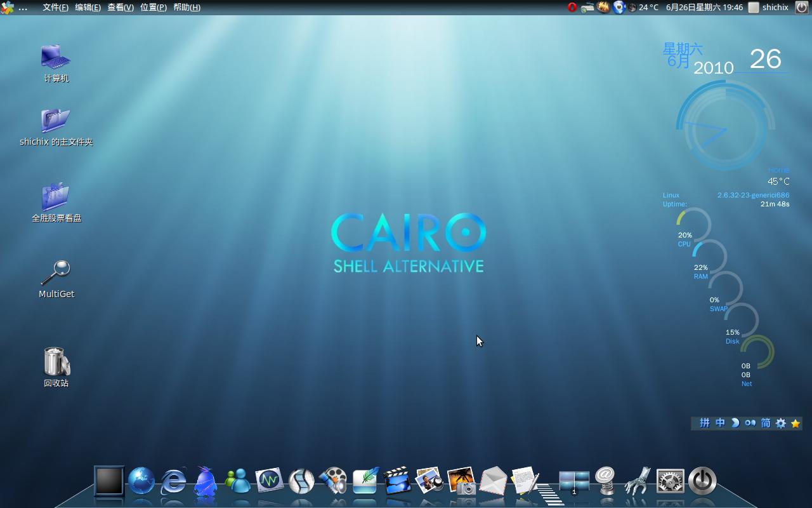Click the 20% CPU gauge

click(693, 228)
